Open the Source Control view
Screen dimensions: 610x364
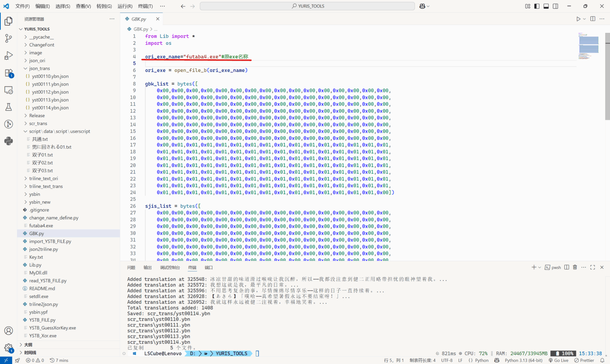(x=8, y=38)
